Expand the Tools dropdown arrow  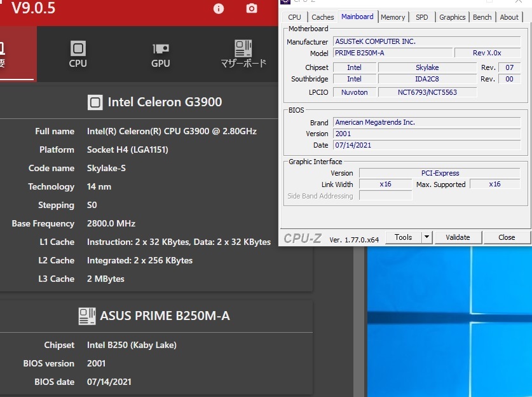(x=427, y=237)
